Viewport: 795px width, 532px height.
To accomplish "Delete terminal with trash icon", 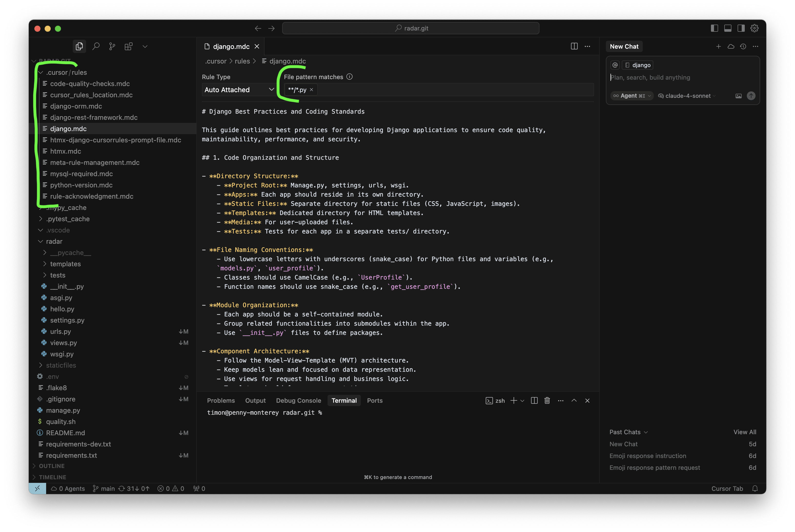I will tap(547, 401).
